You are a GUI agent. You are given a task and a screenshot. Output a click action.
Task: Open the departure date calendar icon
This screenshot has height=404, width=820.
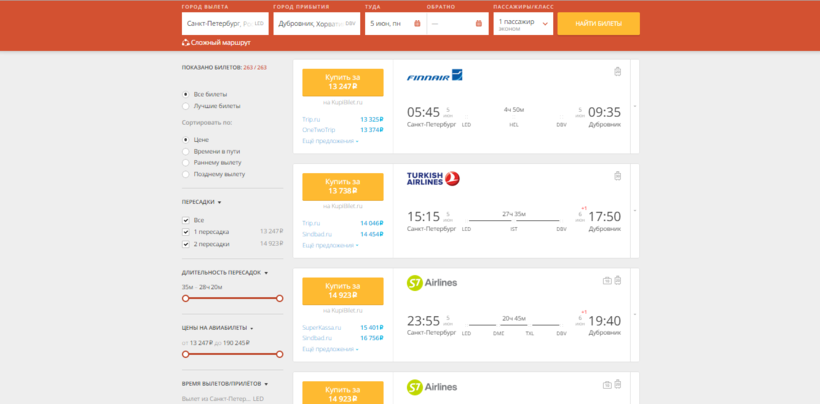click(x=416, y=23)
